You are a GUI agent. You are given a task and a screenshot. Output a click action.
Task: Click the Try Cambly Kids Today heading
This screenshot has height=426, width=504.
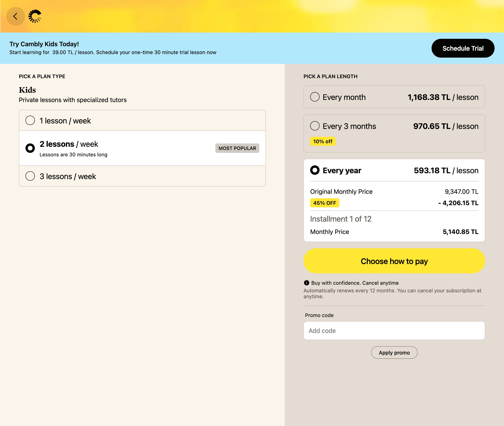pyautogui.click(x=44, y=44)
